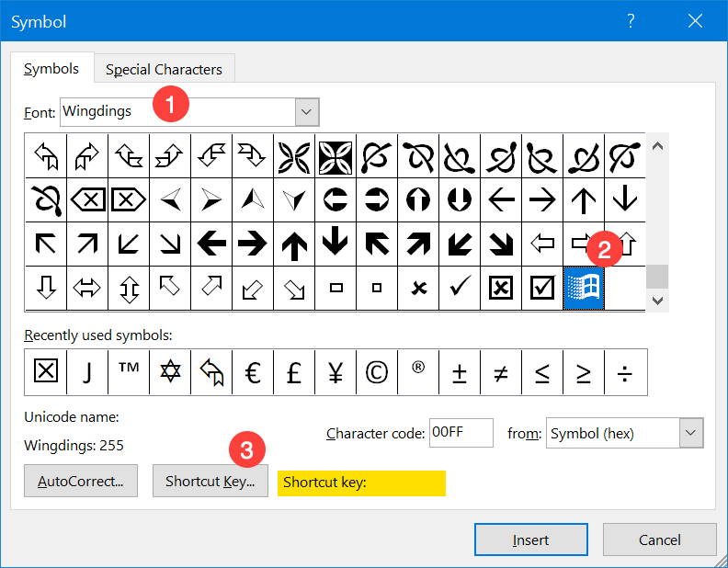Pick the Star of David recent symbol
This screenshot has height=568, width=728.
click(x=170, y=371)
